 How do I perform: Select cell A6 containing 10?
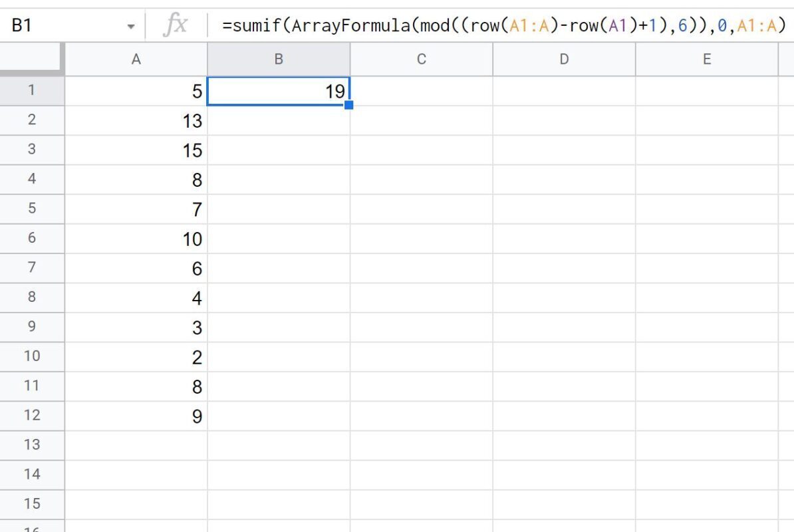coord(136,239)
